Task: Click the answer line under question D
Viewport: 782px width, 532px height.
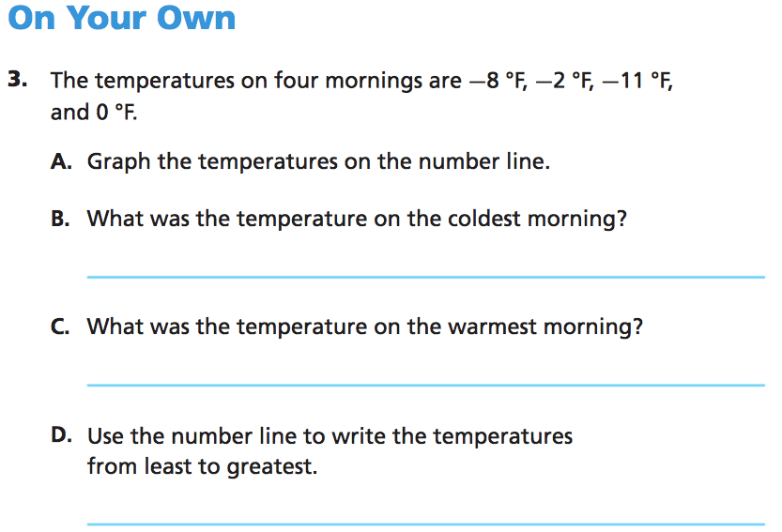Action: point(425,523)
